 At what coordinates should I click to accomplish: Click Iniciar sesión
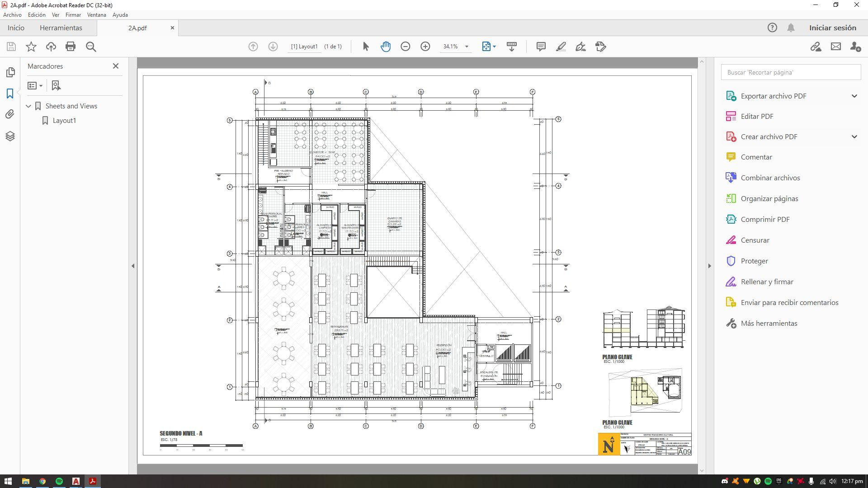(x=832, y=28)
